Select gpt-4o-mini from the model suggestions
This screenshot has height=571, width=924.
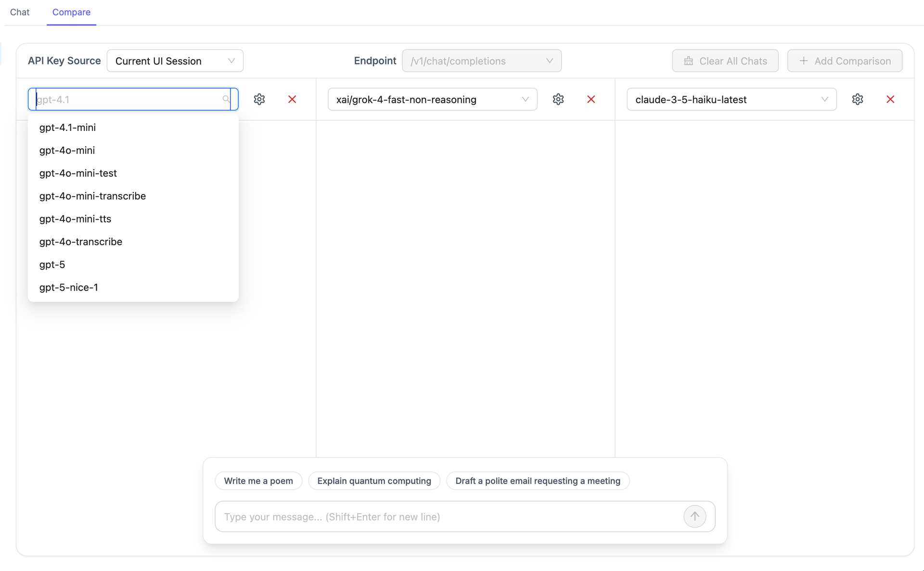tap(67, 150)
